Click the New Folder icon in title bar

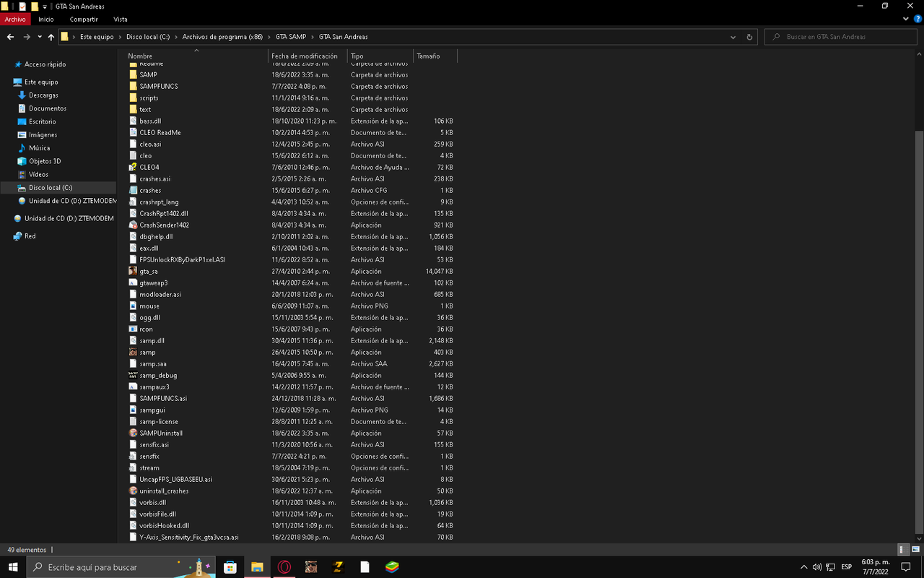(x=35, y=6)
